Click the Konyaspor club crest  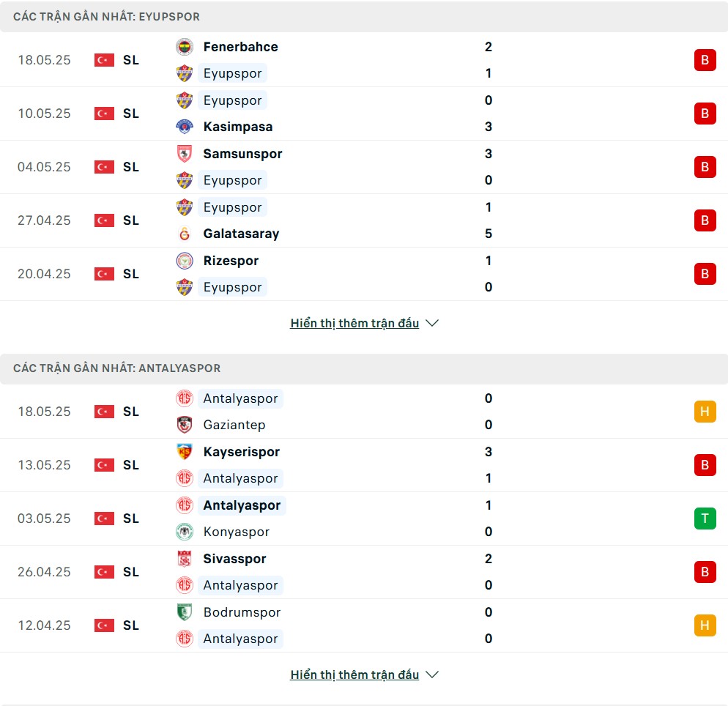(185, 532)
